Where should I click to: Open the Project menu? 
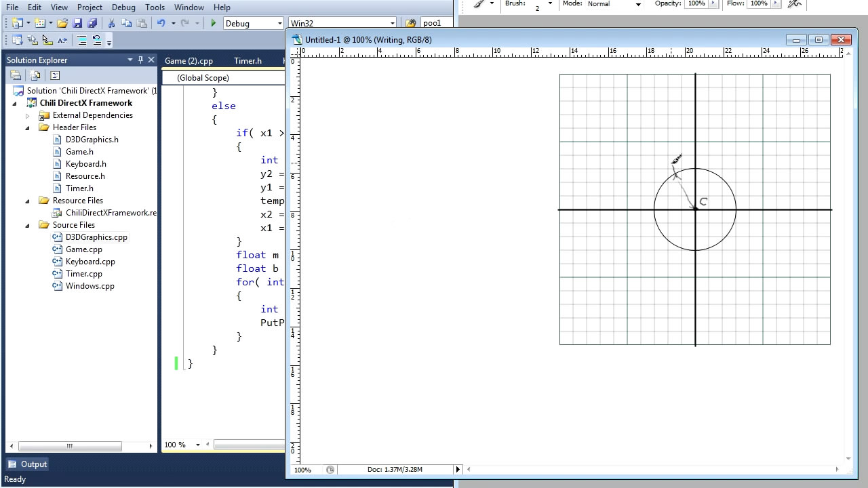(90, 7)
